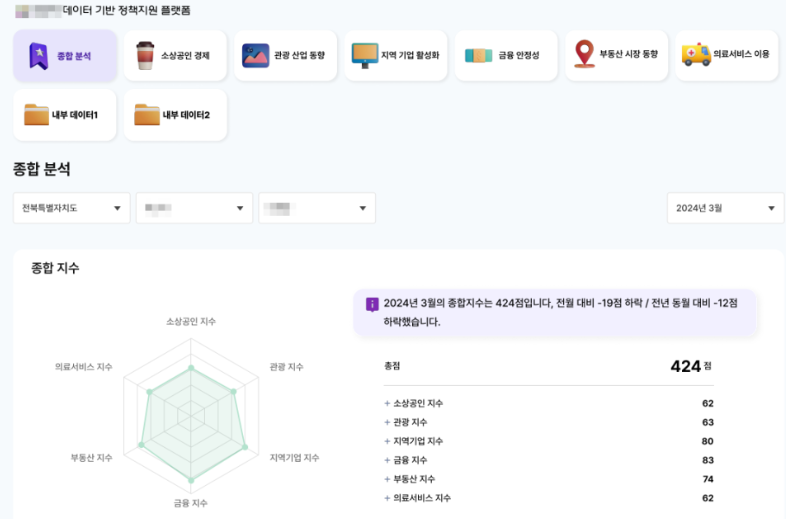Select the ambulance icon for 의료서비스 이용
Screen dimensions: 786x519
pos(696,55)
